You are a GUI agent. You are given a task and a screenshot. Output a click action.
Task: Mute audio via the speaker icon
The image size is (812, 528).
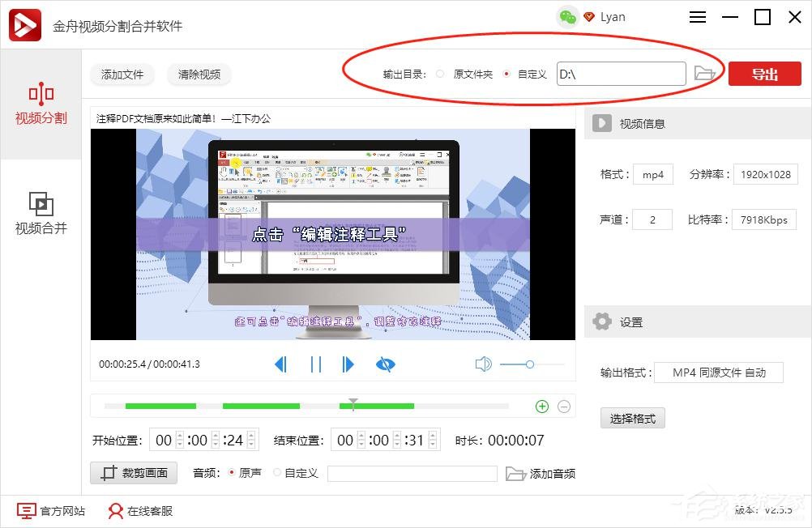484,364
